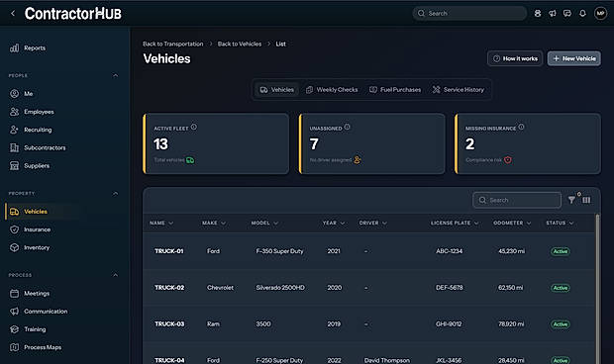Image resolution: width=614 pixels, height=364 pixels.
Task: Sort by the Make column header
Action: click(x=214, y=223)
